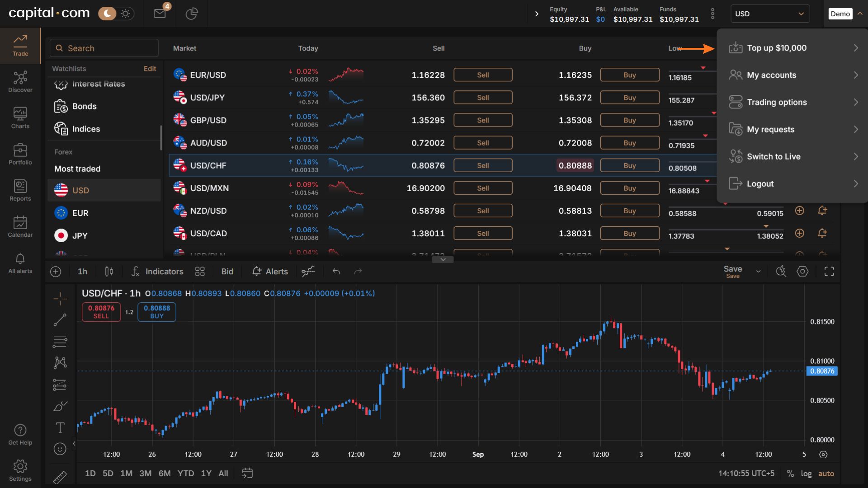Open Charts in the sidebar
Image resolution: width=868 pixels, height=488 pixels.
[20, 118]
